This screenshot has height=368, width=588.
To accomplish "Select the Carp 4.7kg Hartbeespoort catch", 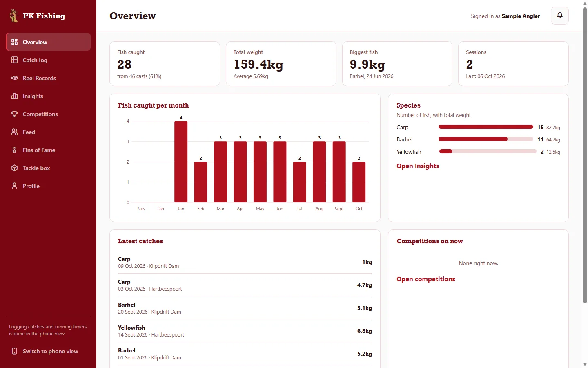I will click(245, 285).
